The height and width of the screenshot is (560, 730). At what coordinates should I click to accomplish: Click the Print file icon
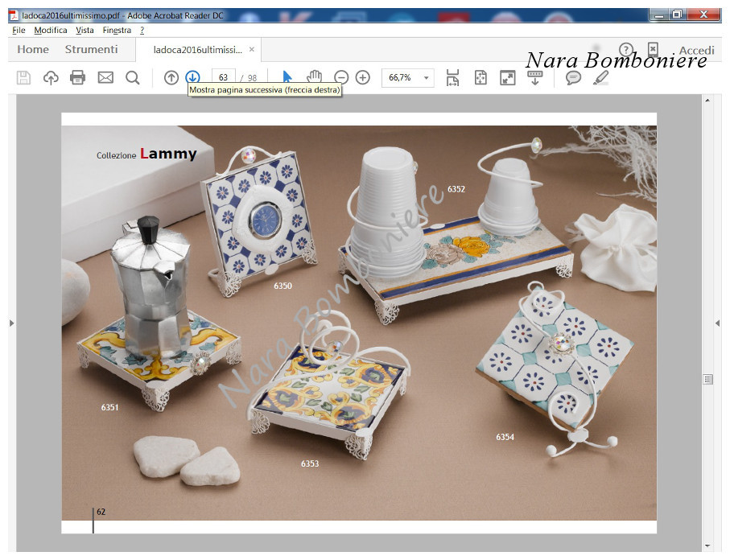click(x=78, y=77)
